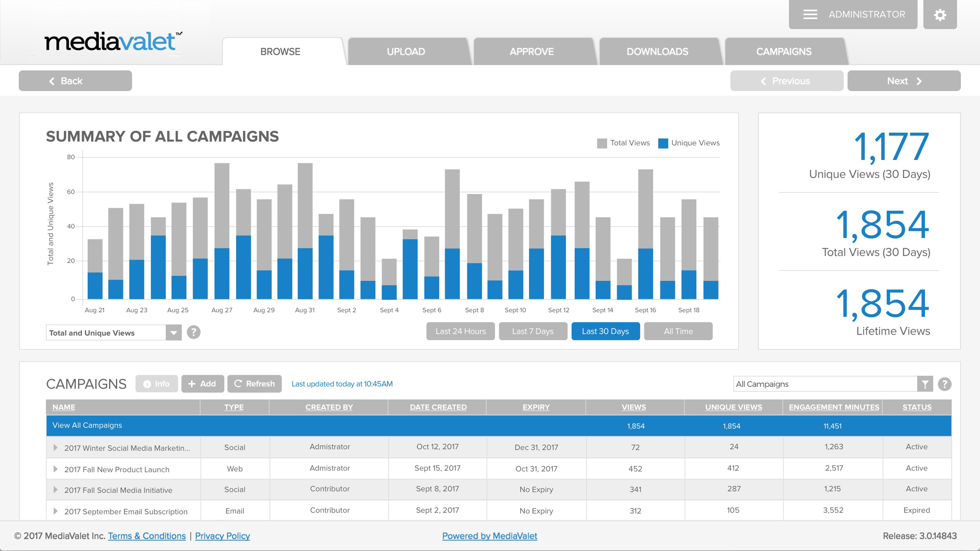Select the Last 24 Hours range
The width and height of the screenshot is (980, 551).
tap(460, 332)
